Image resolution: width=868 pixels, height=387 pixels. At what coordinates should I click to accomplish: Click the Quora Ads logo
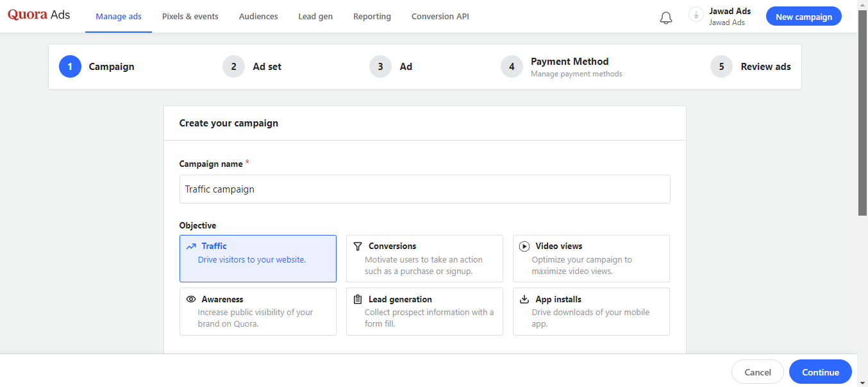(38, 15)
